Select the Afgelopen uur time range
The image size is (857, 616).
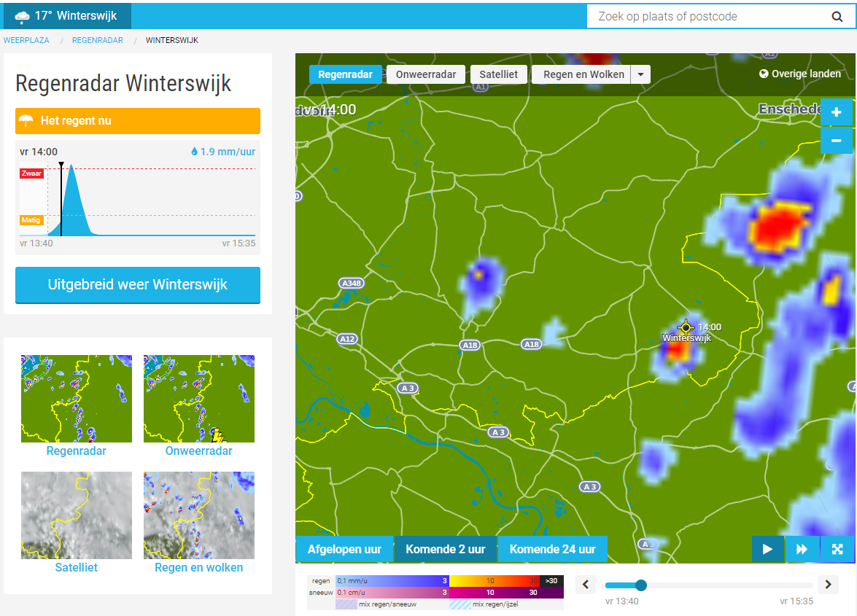(344, 550)
